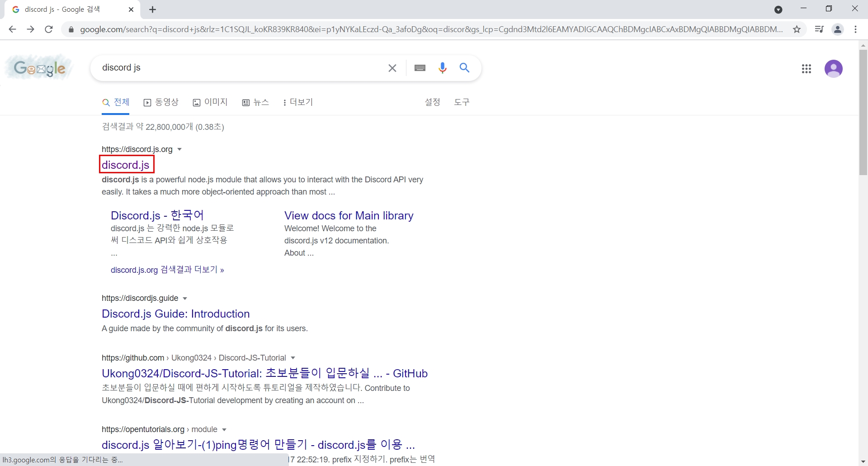Start voice search with the microphone

coord(443,68)
